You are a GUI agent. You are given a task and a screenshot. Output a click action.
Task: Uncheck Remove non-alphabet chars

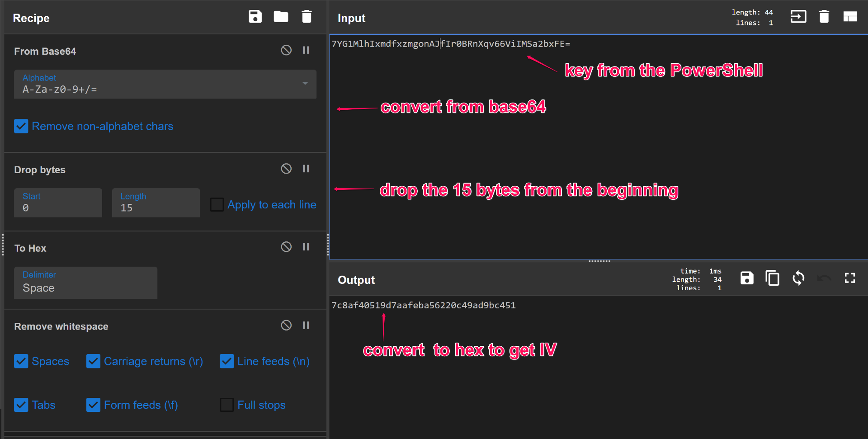(x=21, y=126)
